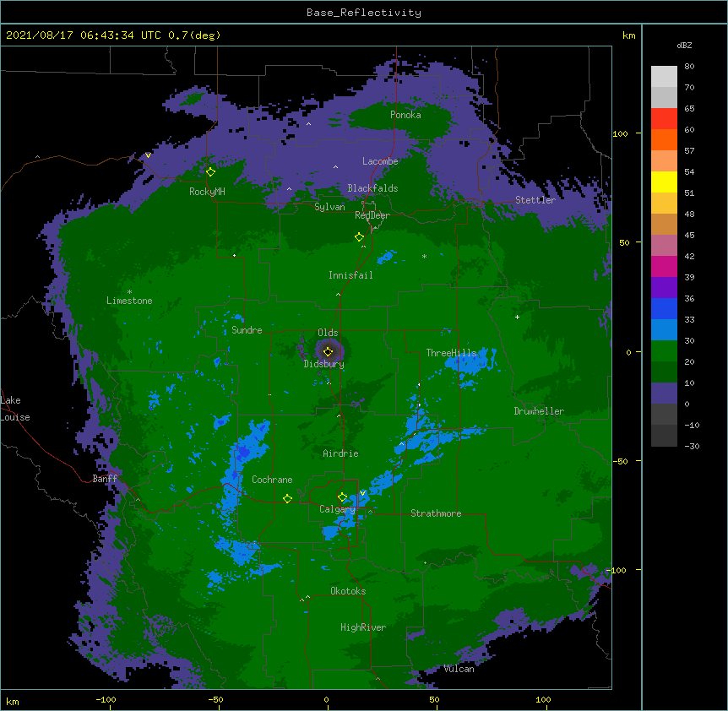The width and height of the screenshot is (728, 711).
Task: Click the Sylvan label
Action: click(329, 207)
